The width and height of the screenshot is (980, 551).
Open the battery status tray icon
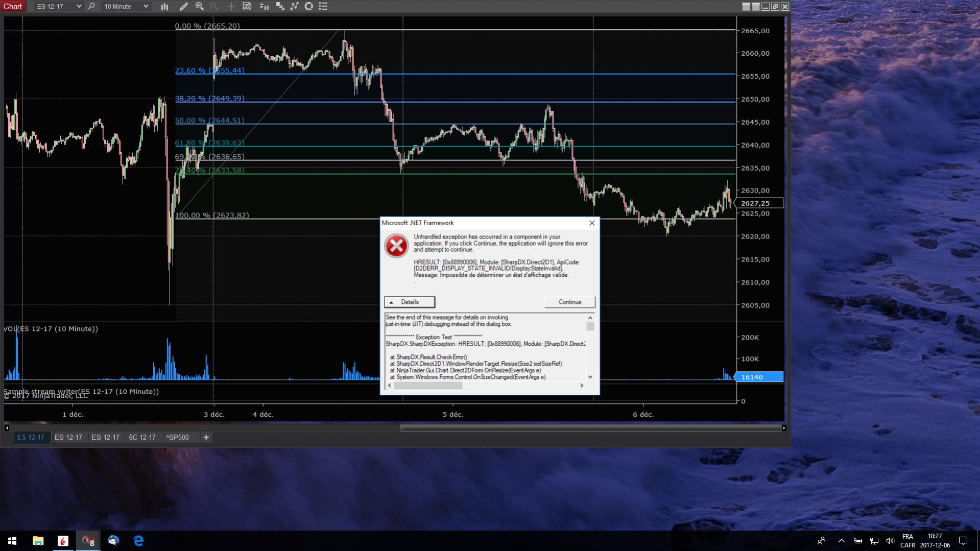coord(858,541)
